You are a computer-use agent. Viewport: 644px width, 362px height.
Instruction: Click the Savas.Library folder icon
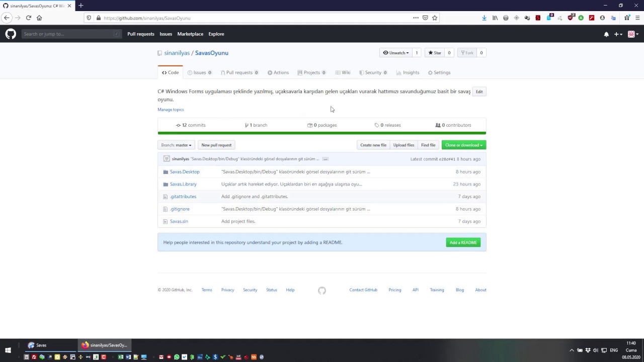[x=166, y=184]
